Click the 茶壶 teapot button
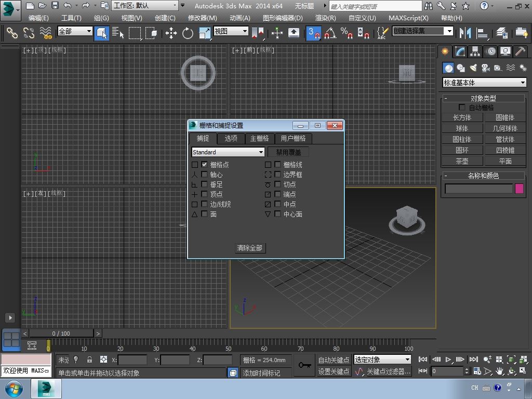Viewport: 532px width, 399px height. point(462,161)
